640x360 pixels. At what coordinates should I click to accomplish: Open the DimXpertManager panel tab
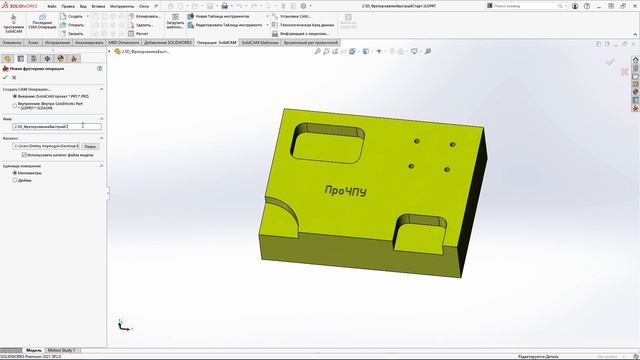click(x=47, y=59)
